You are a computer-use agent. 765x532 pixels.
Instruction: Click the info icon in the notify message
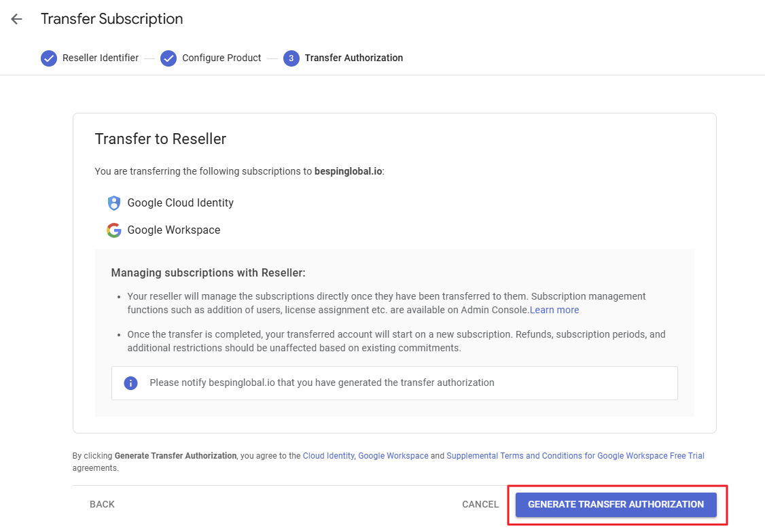pyautogui.click(x=130, y=383)
